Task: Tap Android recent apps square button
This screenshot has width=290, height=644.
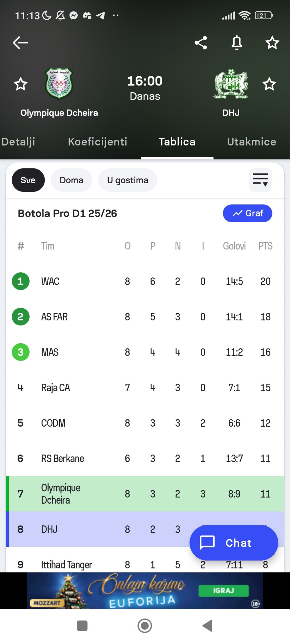Action: [x=82, y=626]
